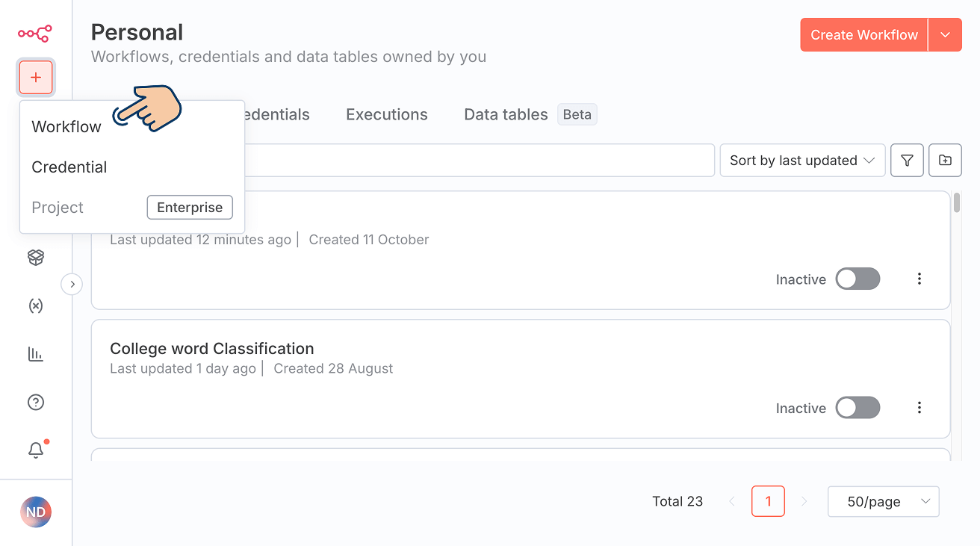Switch to the Executions tab
Viewport: 980px width, 546px height.
coord(386,114)
